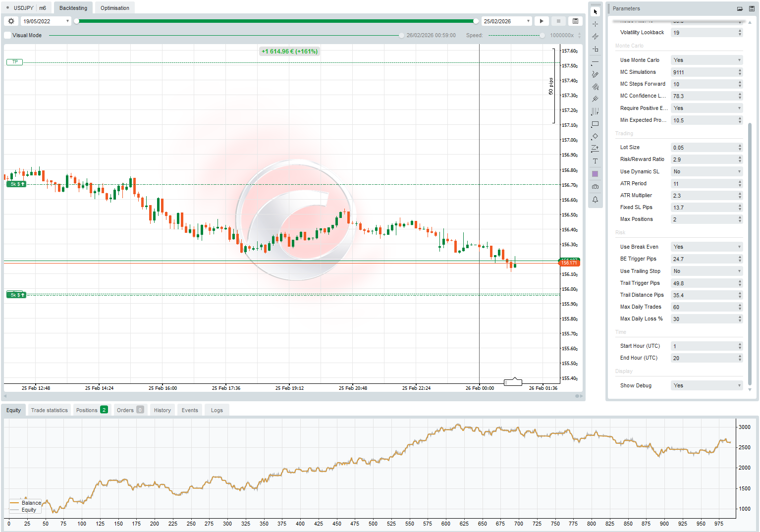
Task: Select the crosshair tool on the chart toolbar
Action: point(596,24)
